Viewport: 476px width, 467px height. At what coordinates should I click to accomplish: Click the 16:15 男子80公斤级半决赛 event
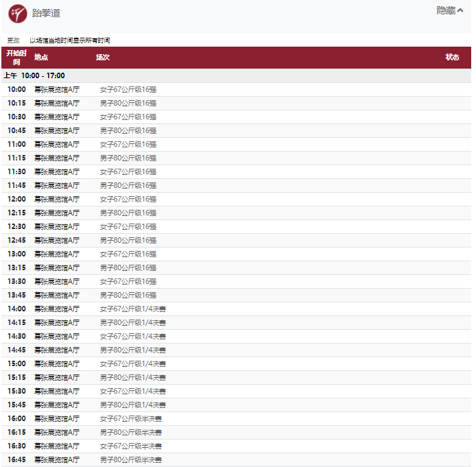(131, 433)
